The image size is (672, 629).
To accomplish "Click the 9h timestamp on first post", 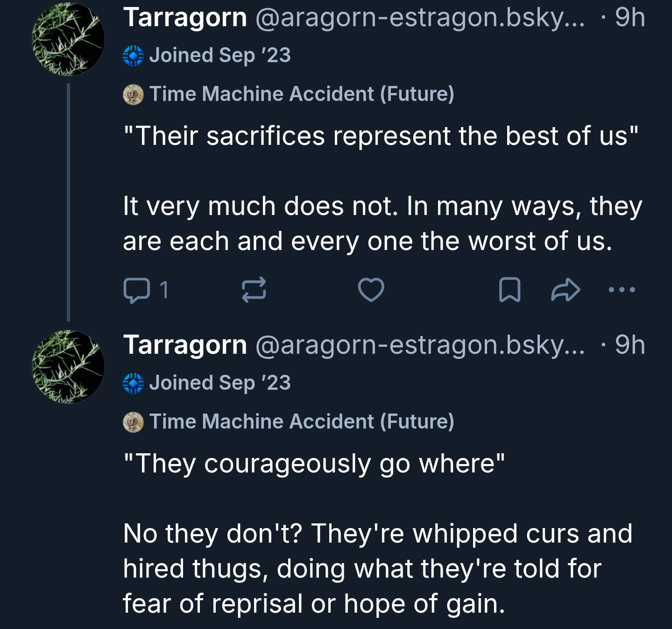I will 630,18.
